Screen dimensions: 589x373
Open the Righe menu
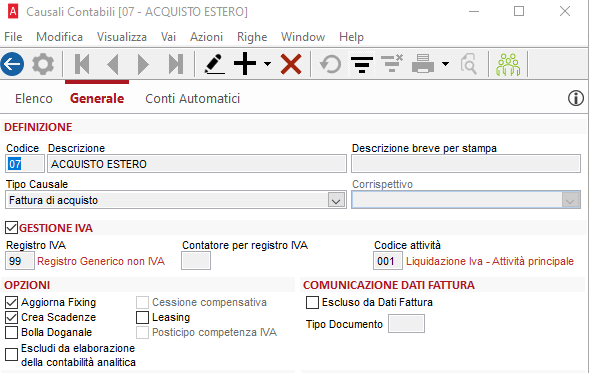pyautogui.click(x=252, y=37)
